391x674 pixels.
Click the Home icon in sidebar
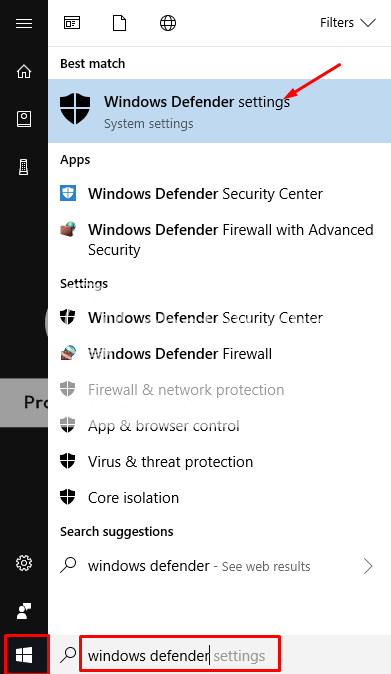click(24, 71)
